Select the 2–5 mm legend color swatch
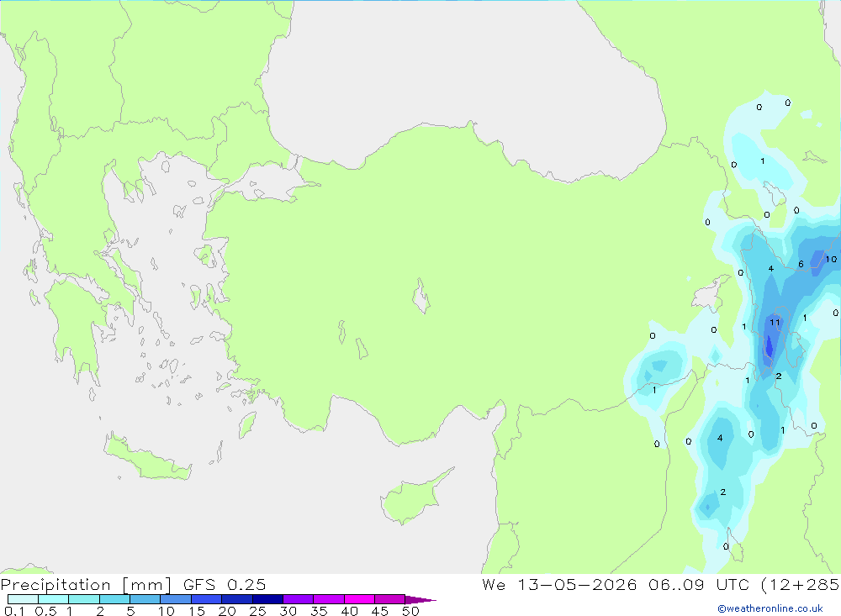 point(114,599)
